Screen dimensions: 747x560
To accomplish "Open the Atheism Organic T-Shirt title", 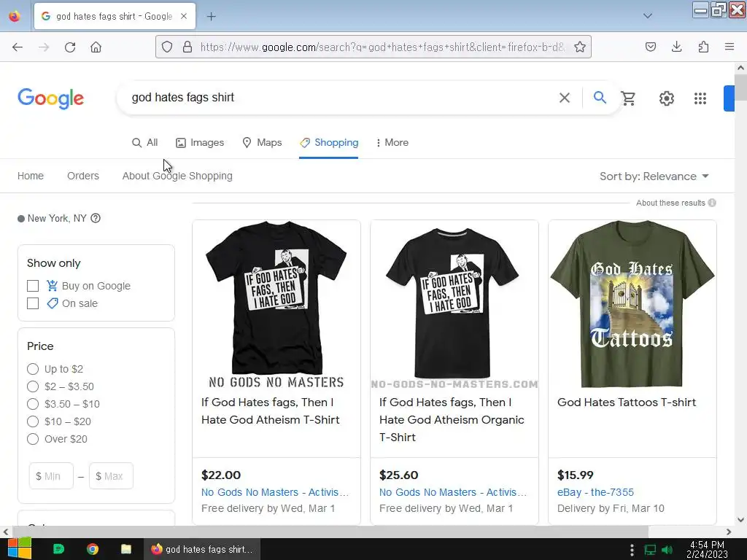I will coord(452,419).
